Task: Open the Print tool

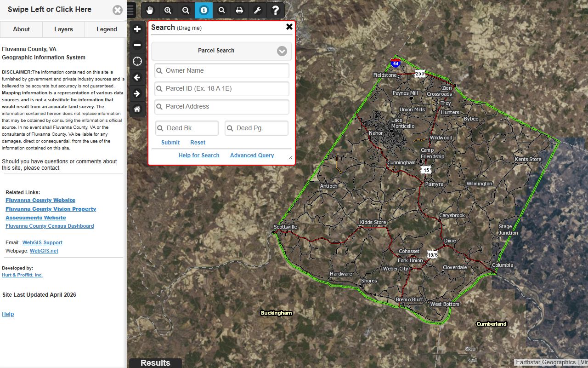Action: coord(239,10)
